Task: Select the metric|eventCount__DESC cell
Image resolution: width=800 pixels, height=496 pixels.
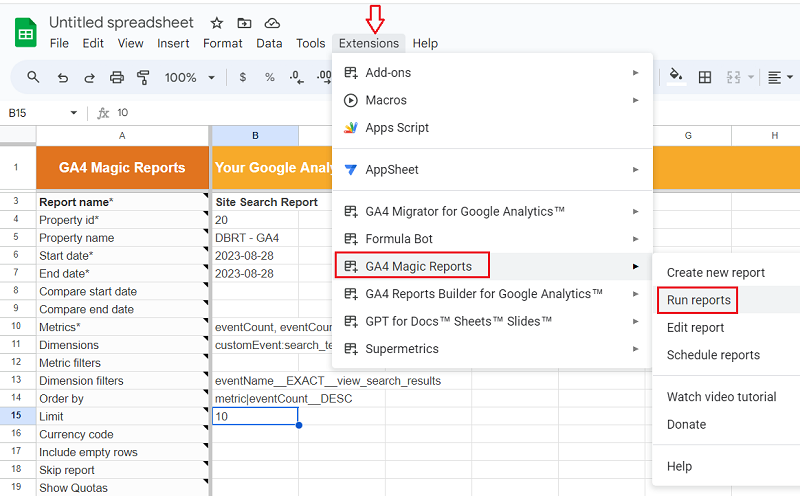Action: tap(283, 399)
